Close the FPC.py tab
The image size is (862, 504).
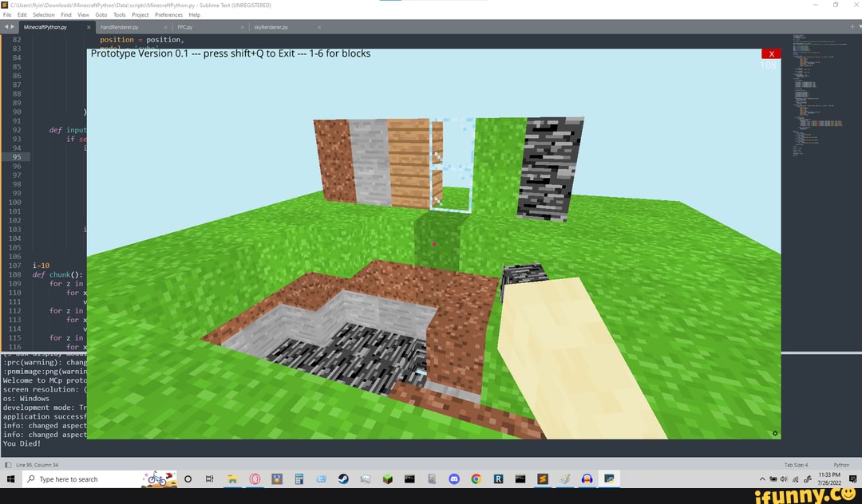pyautogui.click(x=242, y=27)
